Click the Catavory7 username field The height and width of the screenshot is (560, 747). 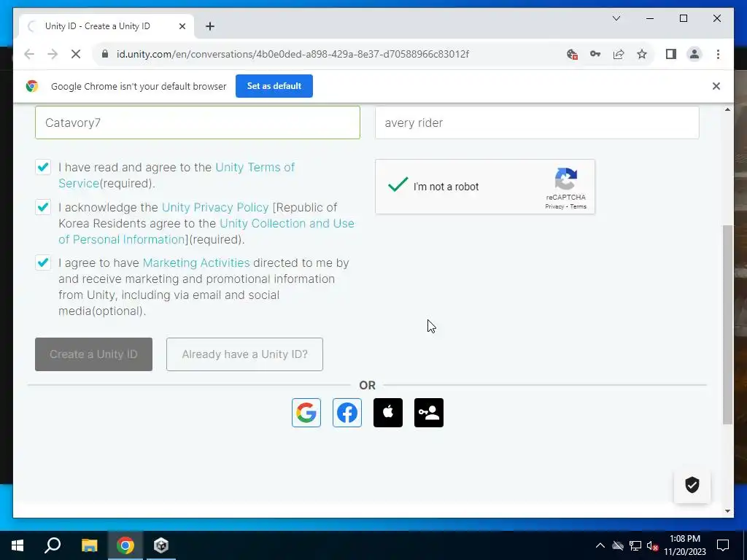(197, 122)
